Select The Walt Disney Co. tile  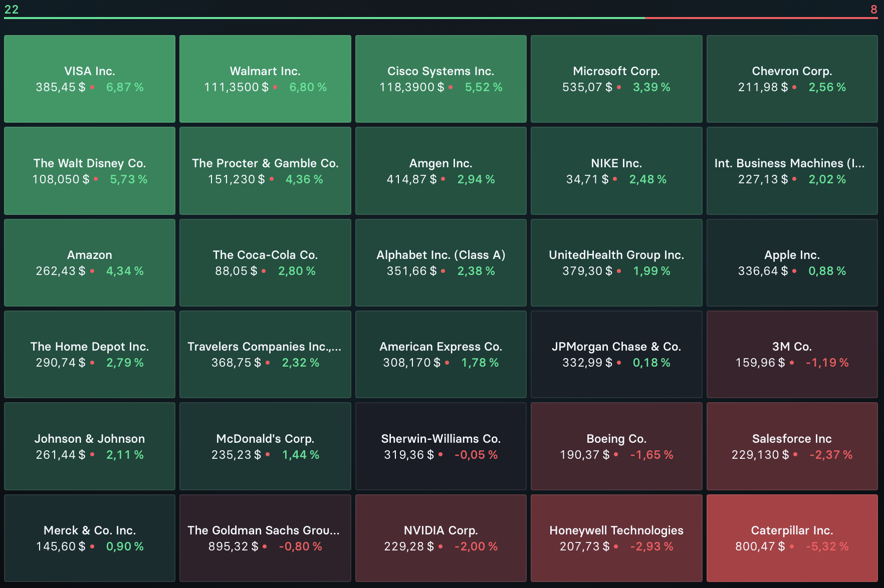tap(90, 171)
